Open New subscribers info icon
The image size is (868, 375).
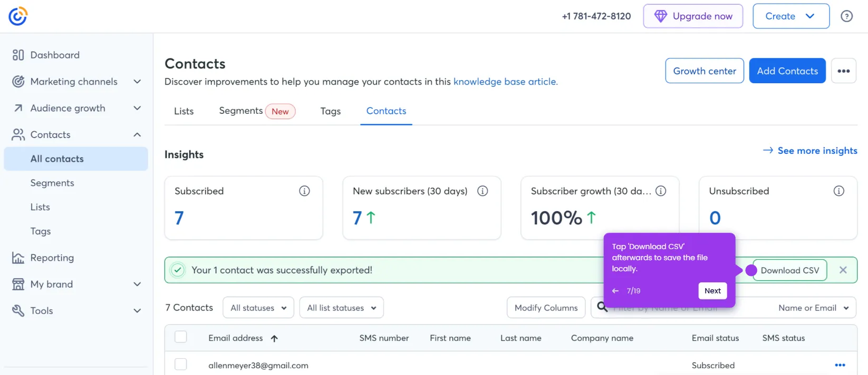click(483, 191)
